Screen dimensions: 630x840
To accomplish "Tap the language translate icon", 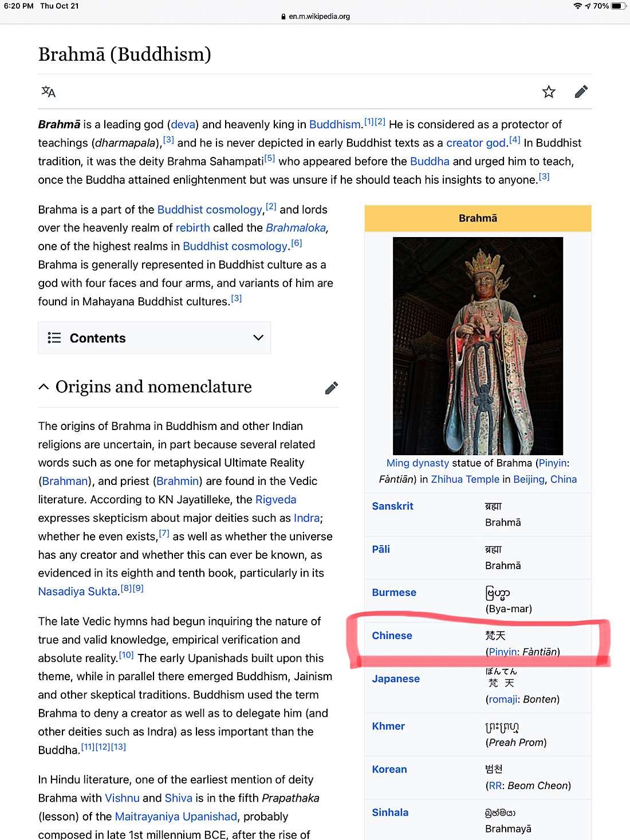I will [49, 92].
